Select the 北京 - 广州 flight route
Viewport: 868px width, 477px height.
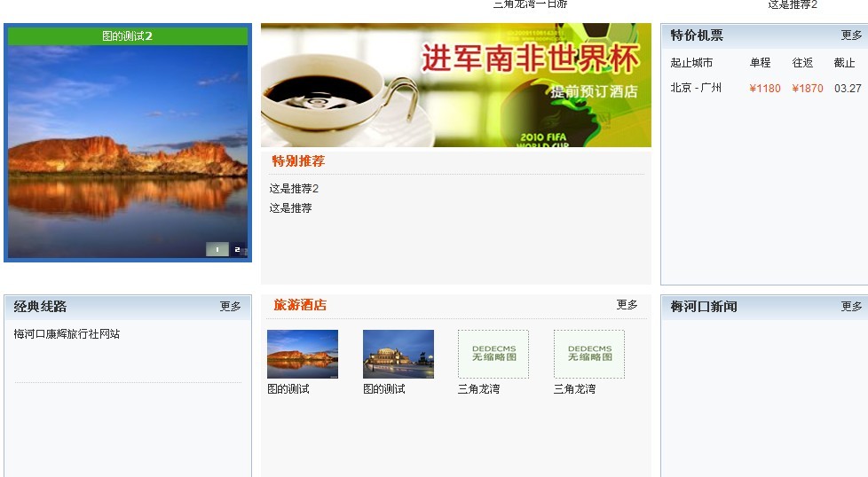click(x=696, y=88)
